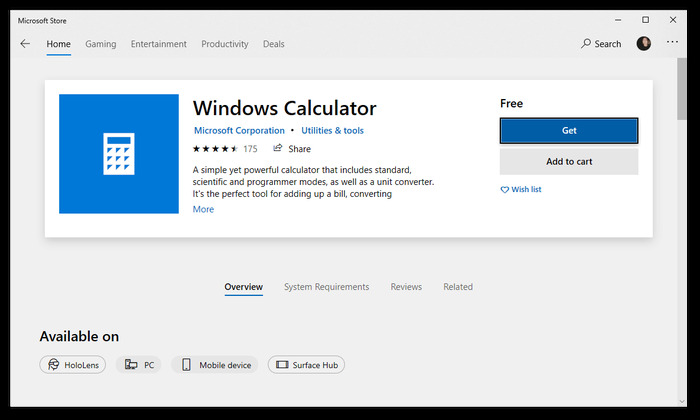Open the Microsoft Corporation publisher link
700x420 pixels.
(239, 130)
